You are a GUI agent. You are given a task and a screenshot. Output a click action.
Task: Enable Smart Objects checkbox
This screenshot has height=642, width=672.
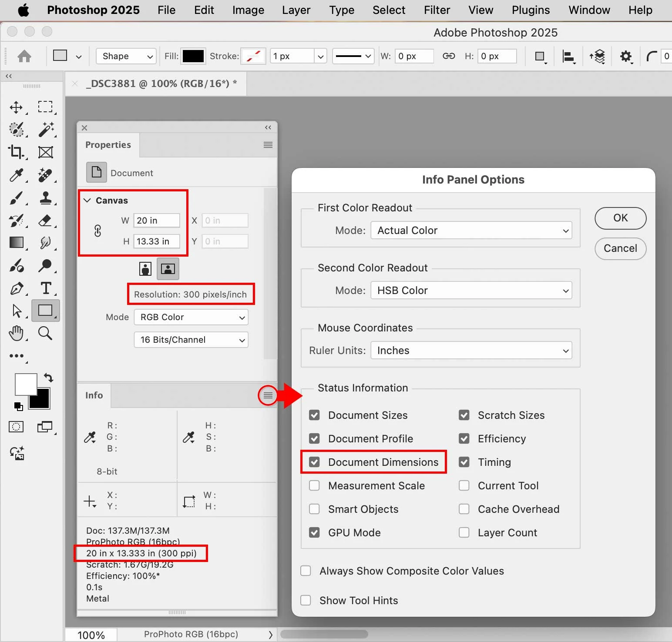coord(314,509)
